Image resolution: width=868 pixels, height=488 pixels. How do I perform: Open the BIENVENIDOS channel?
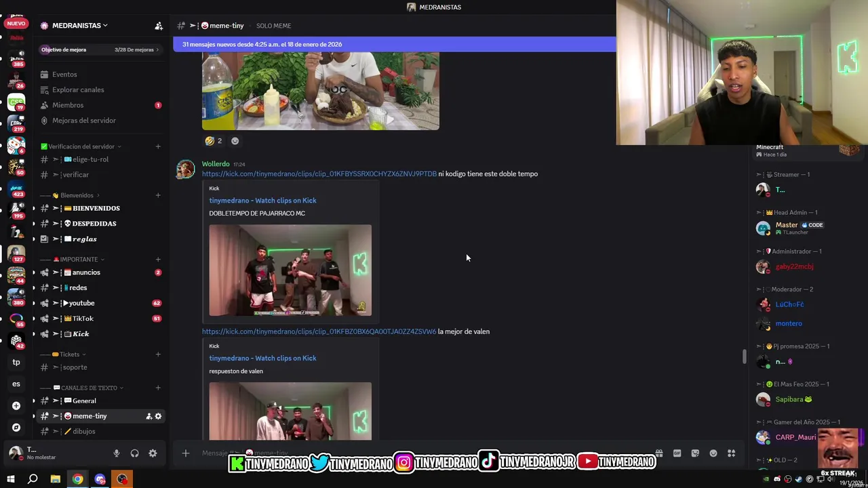tap(100, 208)
